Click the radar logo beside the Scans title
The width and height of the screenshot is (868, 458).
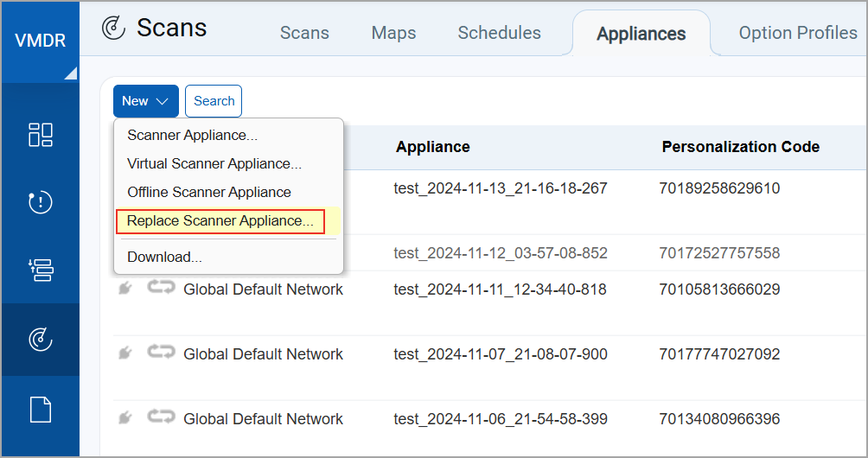pos(113,29)
